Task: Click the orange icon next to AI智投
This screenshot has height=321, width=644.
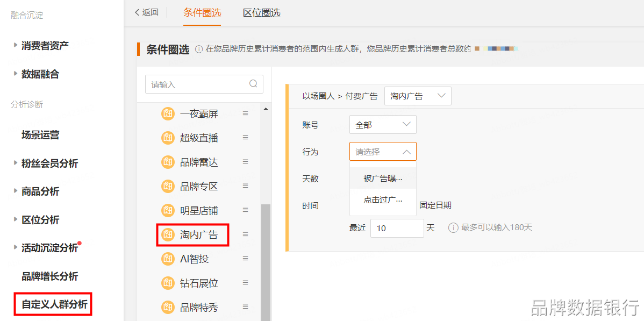Action: click(168, 259)
